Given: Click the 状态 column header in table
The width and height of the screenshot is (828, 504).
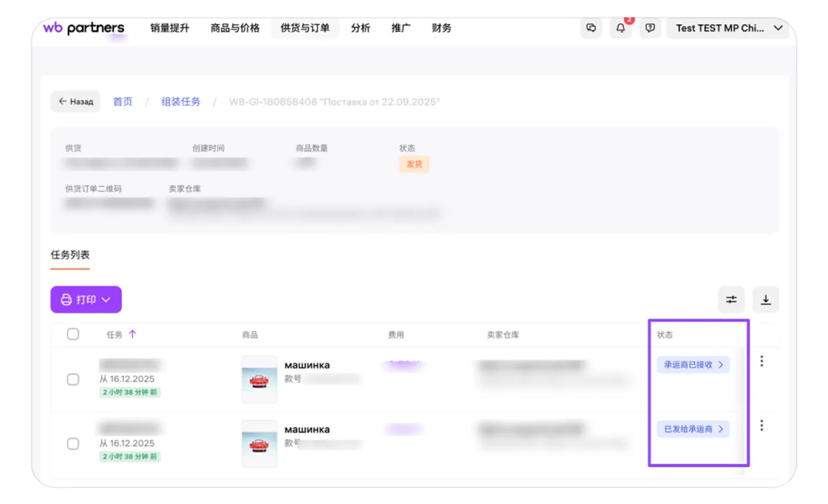Looking at the screenshot, I should [665, 335].
